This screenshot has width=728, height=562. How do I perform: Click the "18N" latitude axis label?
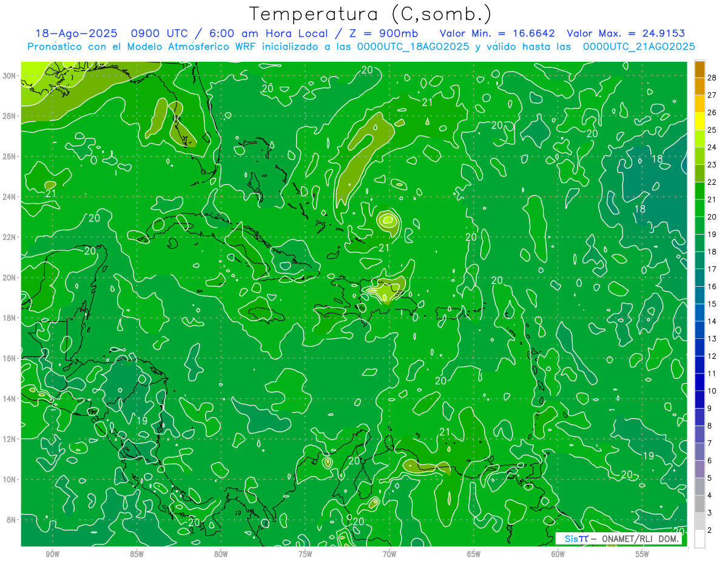click(10, 318)
